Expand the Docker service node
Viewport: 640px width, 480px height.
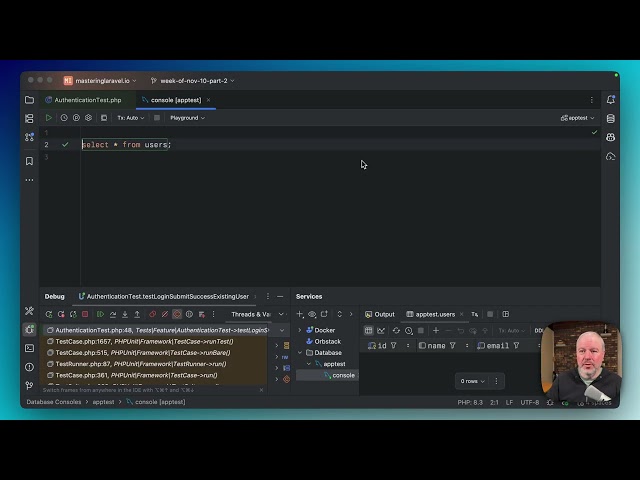(x=300, y=330)
